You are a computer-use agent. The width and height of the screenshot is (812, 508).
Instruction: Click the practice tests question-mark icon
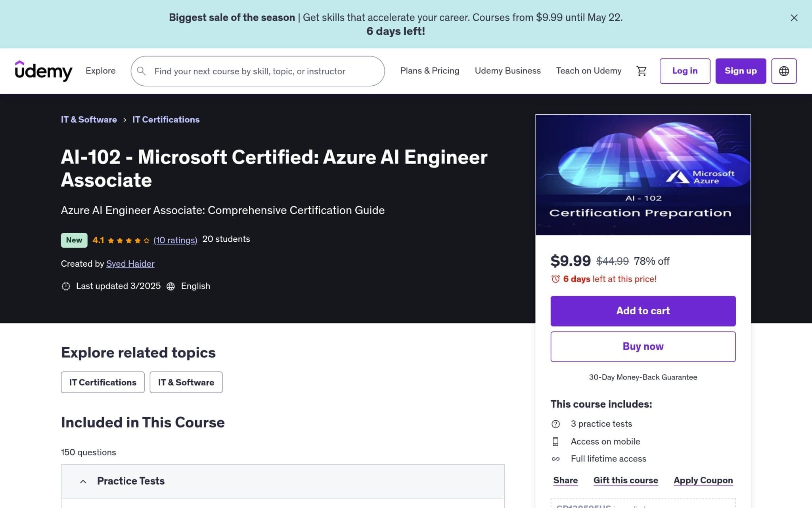click(555, 424)
